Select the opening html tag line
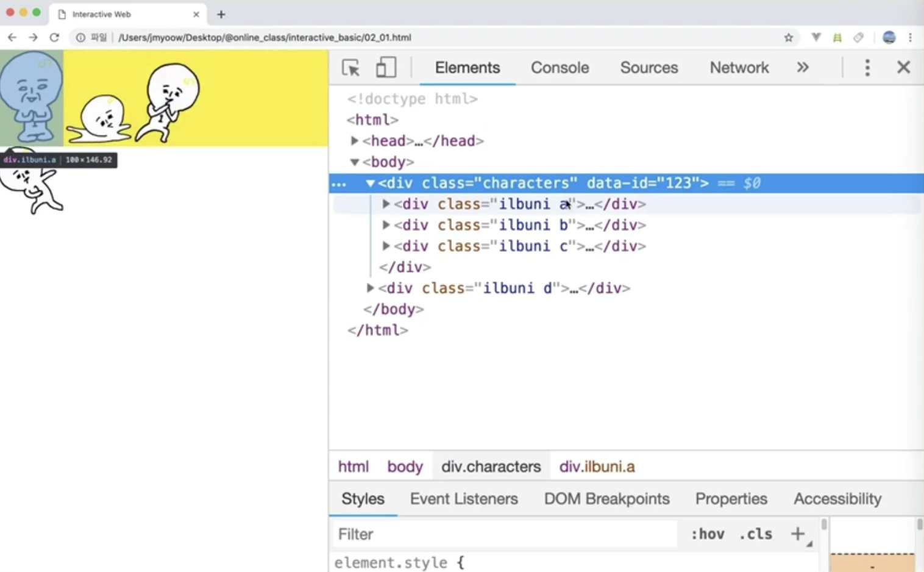 373,120
